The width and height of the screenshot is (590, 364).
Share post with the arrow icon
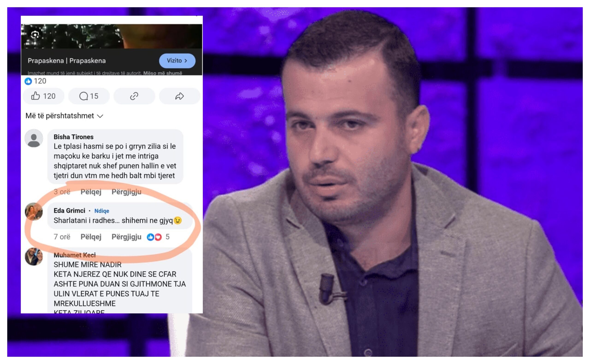point(180,96)
